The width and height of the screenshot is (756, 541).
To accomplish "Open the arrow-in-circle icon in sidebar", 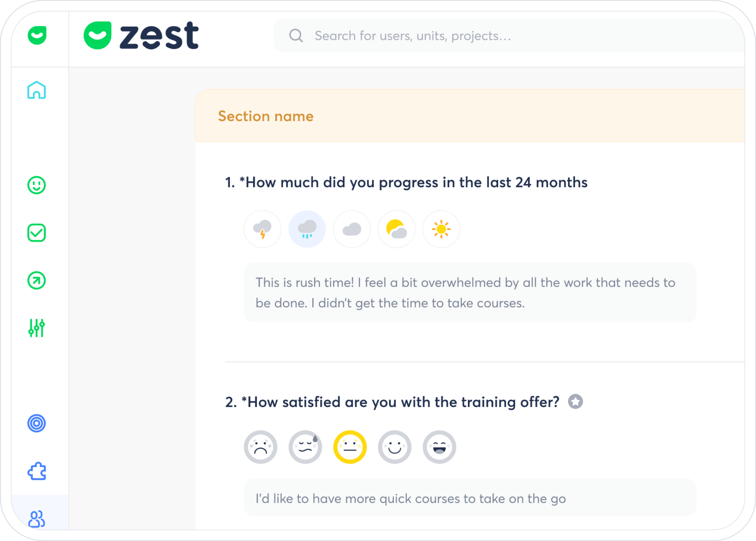I will click(x=37, y=281).
